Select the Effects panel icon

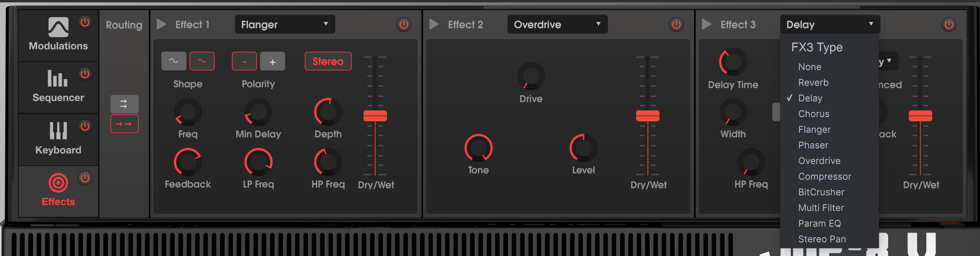click(x=58, y=183)
